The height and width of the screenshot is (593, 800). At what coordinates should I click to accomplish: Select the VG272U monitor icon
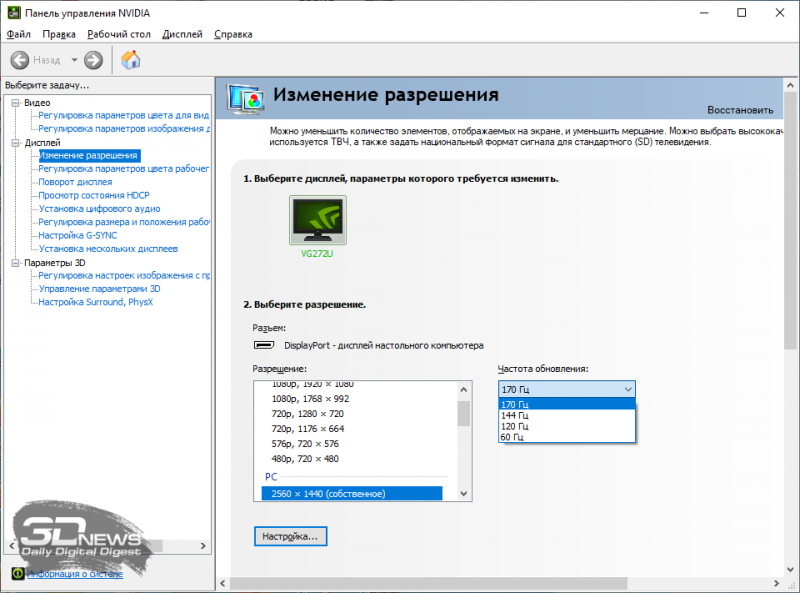point(317,222)
